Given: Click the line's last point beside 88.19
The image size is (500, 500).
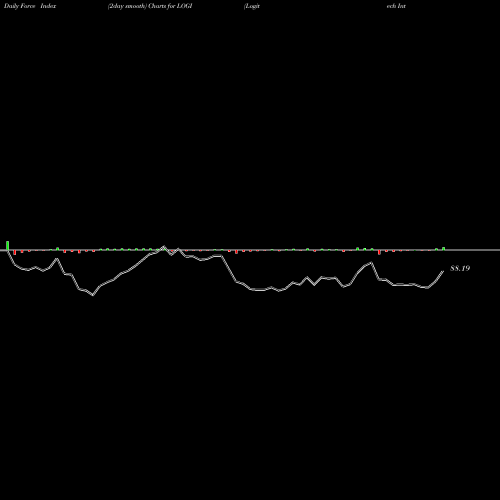Looking at the screenshot, I should pos(443,272).
